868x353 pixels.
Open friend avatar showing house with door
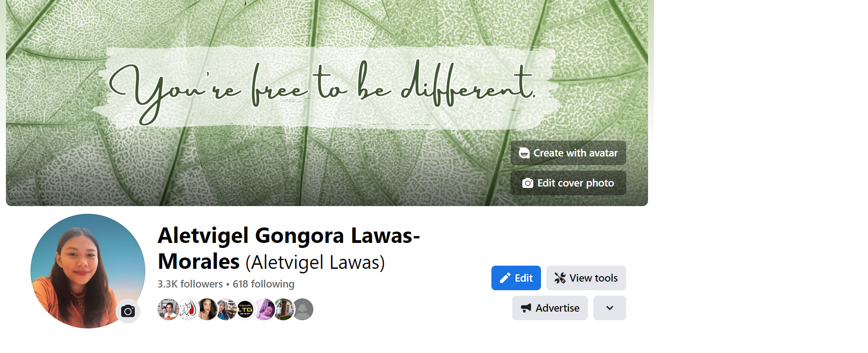(284, 309)
